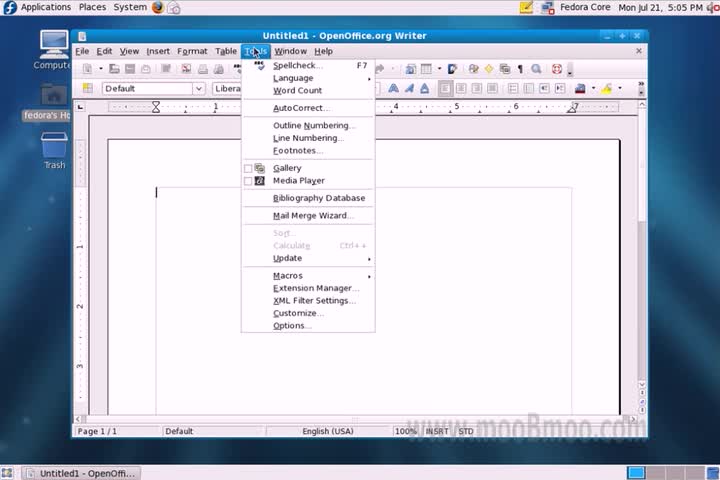Toggle Bullets On/Off icon
The height and width of the screenshot is (480, 720).
pos(529,88)
